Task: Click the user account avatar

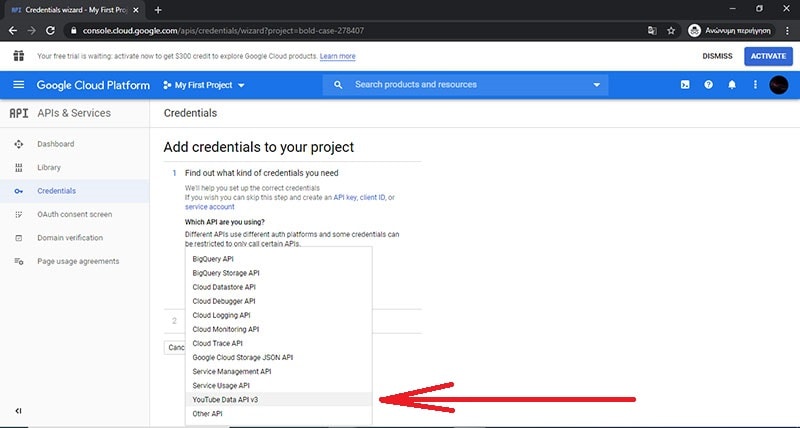Action: (x=779, y=85)
